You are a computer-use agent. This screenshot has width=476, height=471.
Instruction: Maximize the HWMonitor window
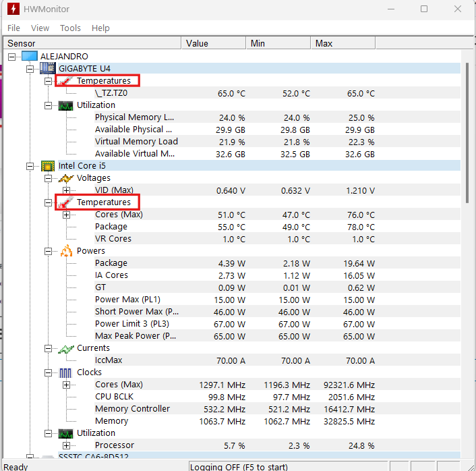424,9
